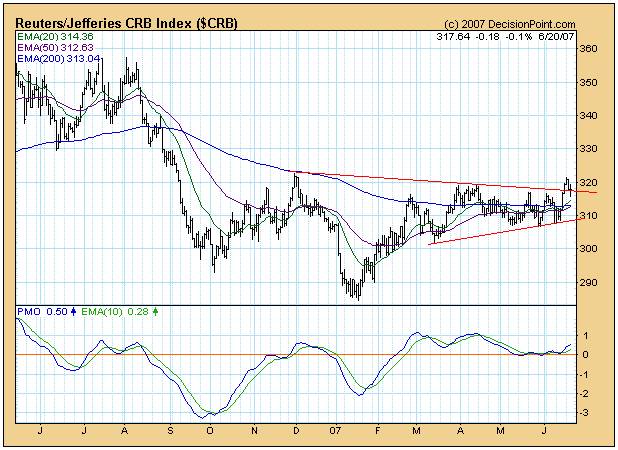Click the 07 year label on time axis

point(335,431)
